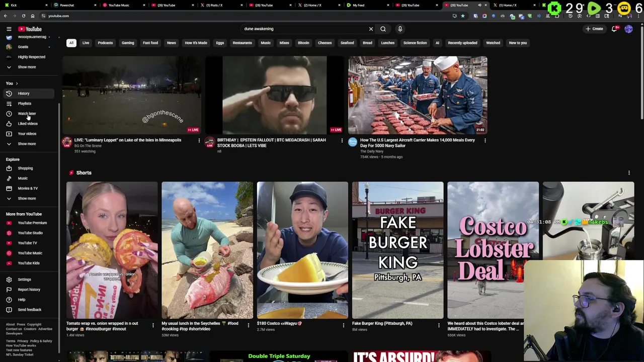644x362 pixels.
Task: Open Your videos in the sidebar
Action: click(x=29, y=134)
